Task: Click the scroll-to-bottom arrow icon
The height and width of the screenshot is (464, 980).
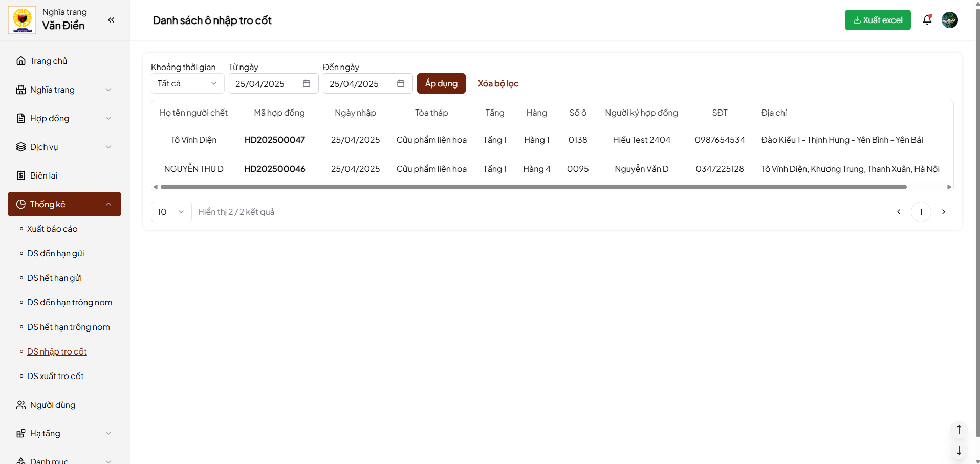Action: 959,450
